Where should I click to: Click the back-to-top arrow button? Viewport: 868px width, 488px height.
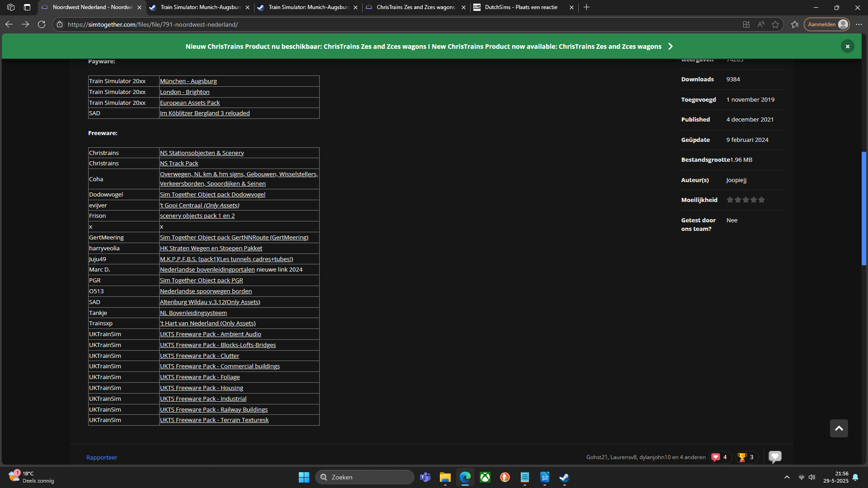839,428
